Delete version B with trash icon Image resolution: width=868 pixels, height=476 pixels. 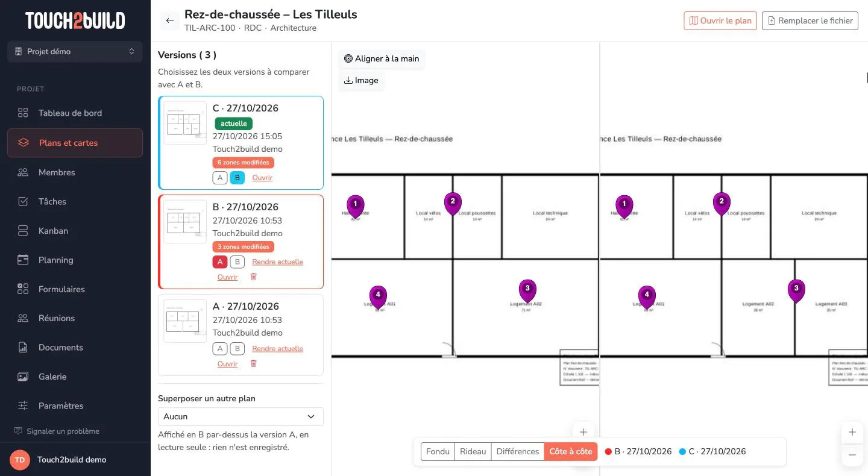253,277
